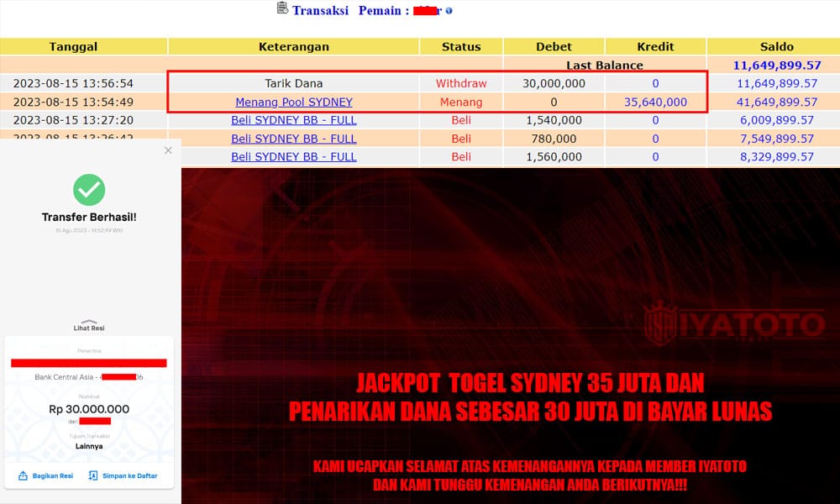This screenshot has height=504, width=840.
Task: Close the Transfer Berhasil receipt panel
Action: coord(168,150)
